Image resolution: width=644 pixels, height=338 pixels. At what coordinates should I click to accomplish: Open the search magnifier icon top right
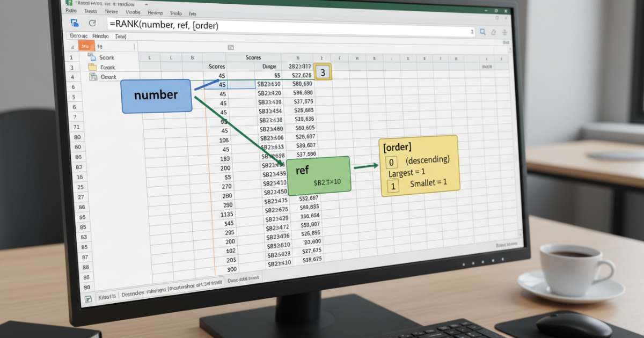coord(482,31)
